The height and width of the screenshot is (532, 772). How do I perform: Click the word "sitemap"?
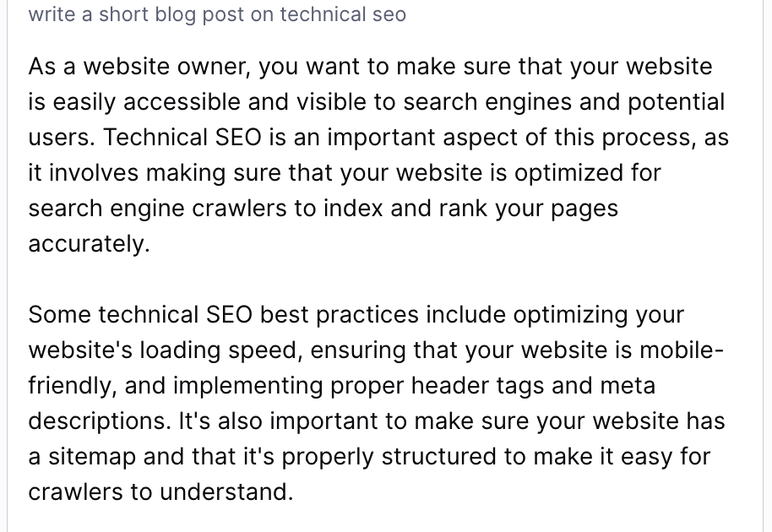(92, 457)
